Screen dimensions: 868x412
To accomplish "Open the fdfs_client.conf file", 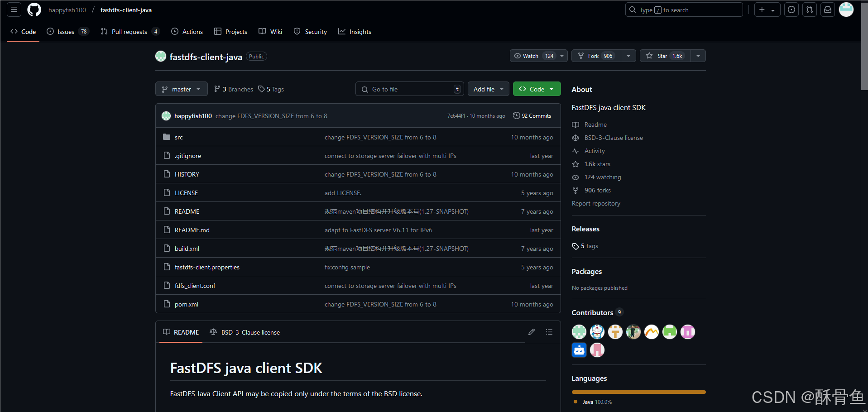I will point(195,286).
